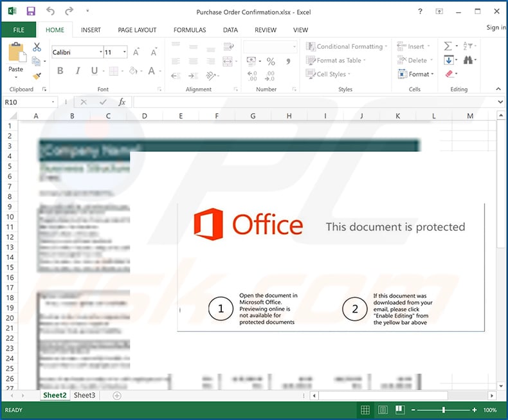Screen dimensions: 508x420
Task: Apply fill color bucket
Action: (x=133, y=71)
